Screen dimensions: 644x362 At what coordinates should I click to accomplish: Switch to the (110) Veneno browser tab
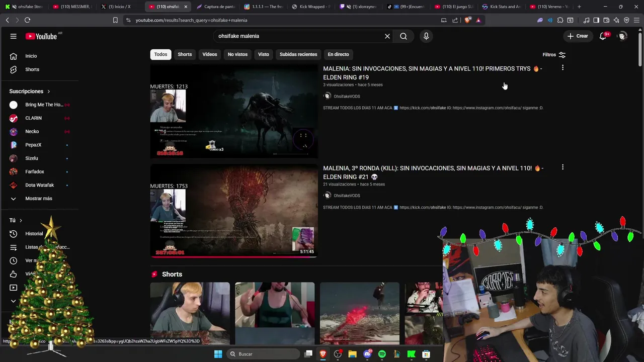(x=549, y=7)
